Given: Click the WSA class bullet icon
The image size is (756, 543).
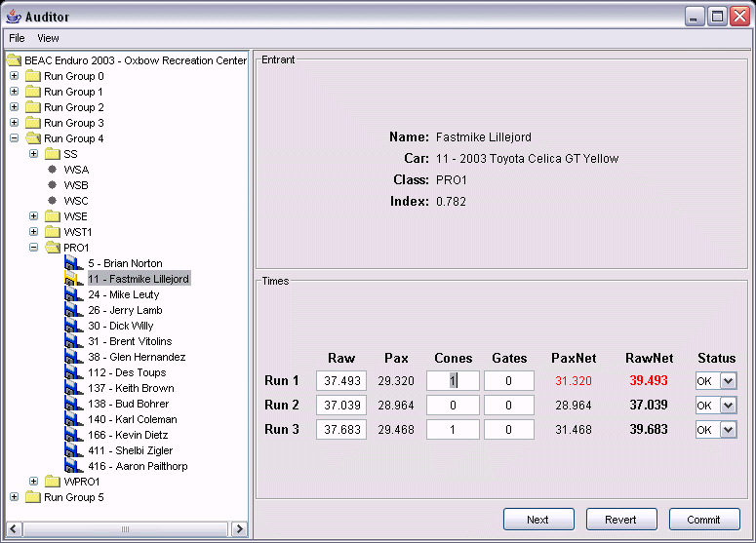Looking at the screenshot, I should point(53,170).
